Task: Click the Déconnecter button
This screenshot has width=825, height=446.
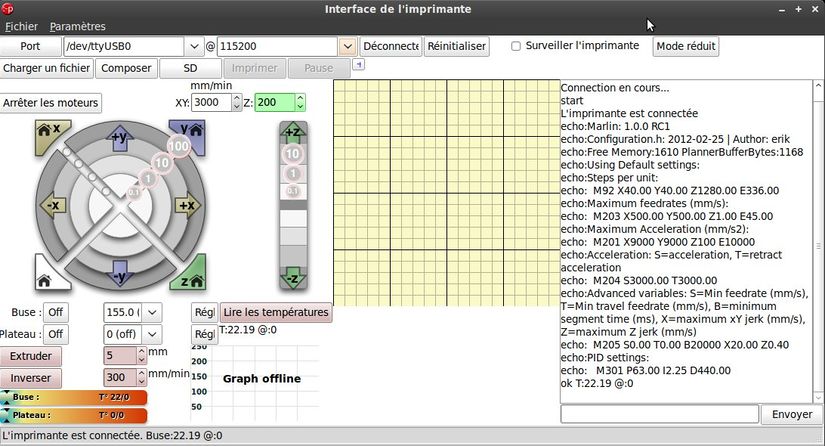Action: pyautogui.click(x=391, y=46)
